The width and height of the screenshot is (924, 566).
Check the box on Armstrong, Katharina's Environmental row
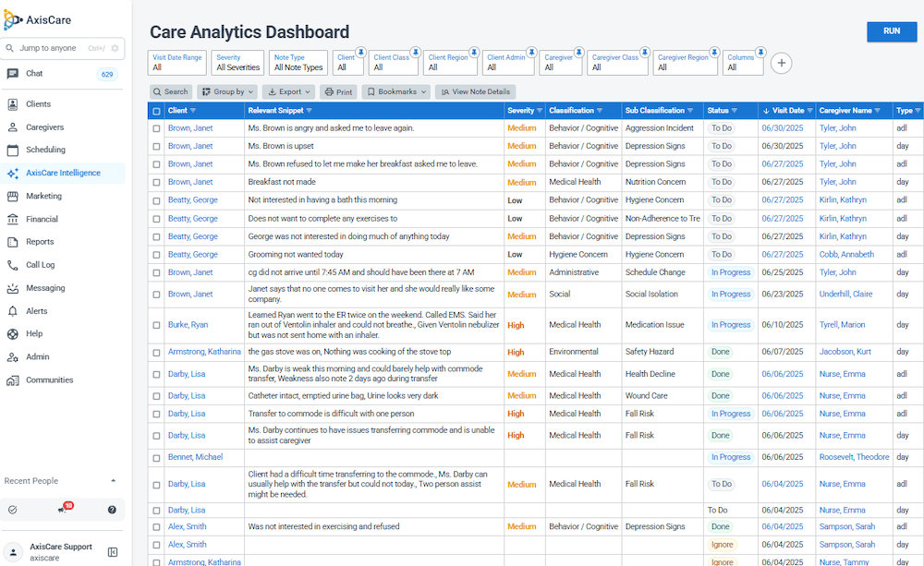pyautogui.click(x=157, y=352)
